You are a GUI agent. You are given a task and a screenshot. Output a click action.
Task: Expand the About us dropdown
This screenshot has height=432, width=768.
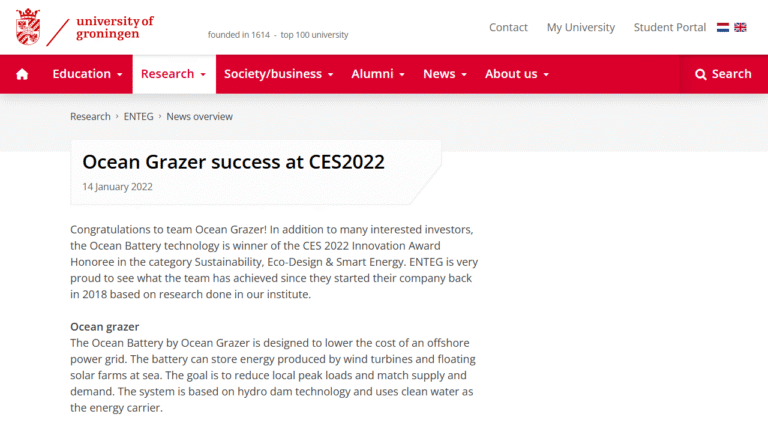point(516,74)
